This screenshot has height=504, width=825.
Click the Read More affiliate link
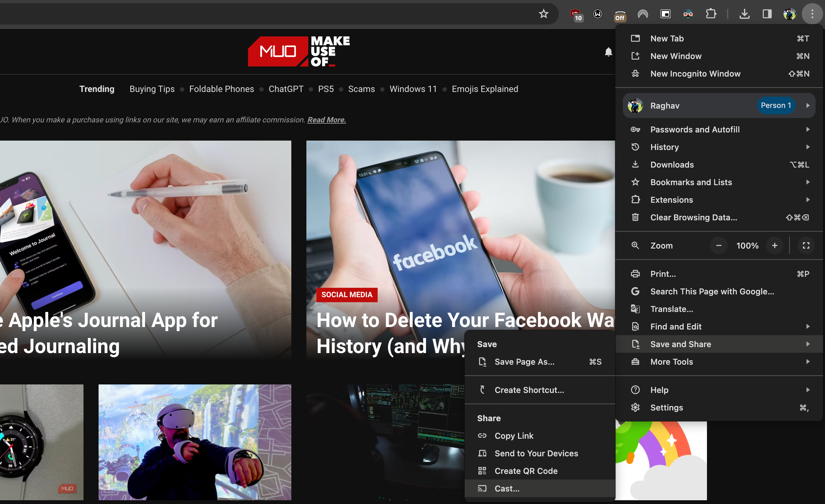(326, 120)
